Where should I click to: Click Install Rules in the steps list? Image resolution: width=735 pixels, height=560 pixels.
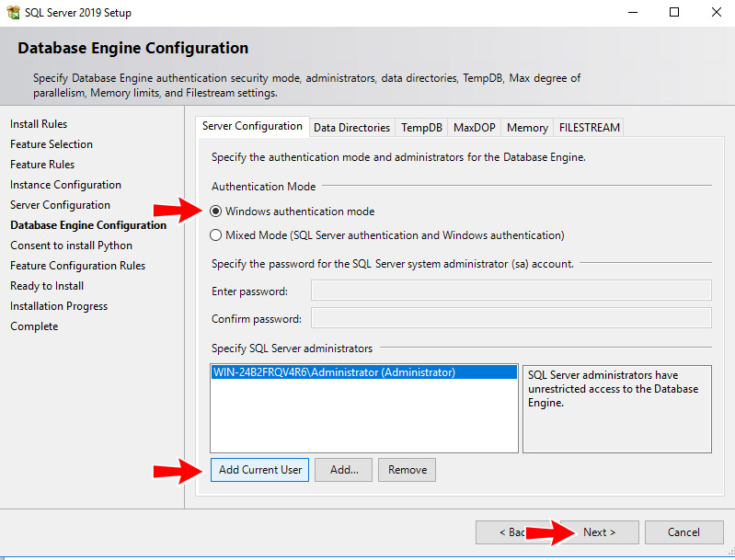click(39, 124)
